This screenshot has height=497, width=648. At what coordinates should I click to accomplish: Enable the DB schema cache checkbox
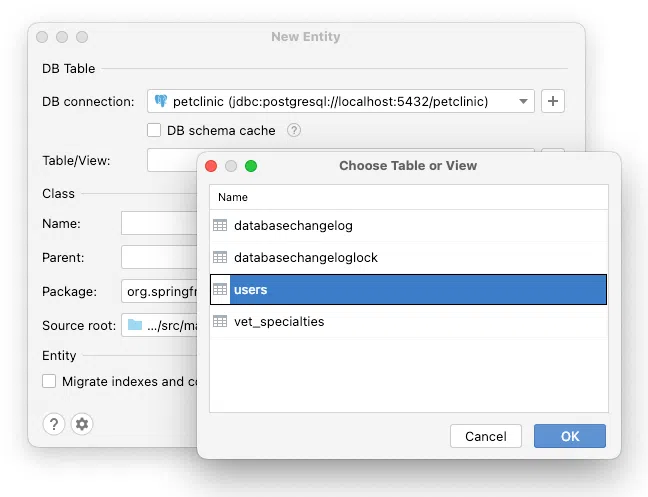154,130
